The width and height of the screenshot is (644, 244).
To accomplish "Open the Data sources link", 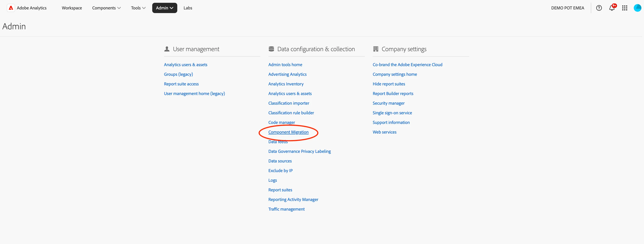I will (280, 161).
